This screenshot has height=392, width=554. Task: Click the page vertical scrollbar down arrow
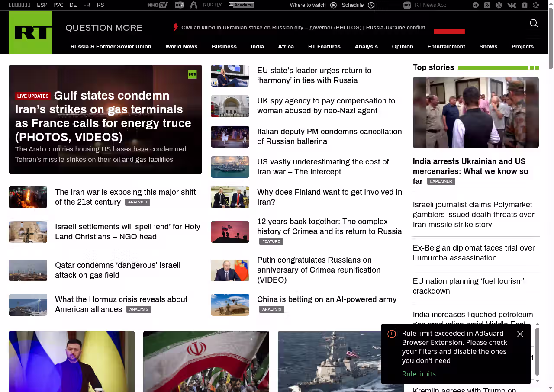click(x=551, y=388)
